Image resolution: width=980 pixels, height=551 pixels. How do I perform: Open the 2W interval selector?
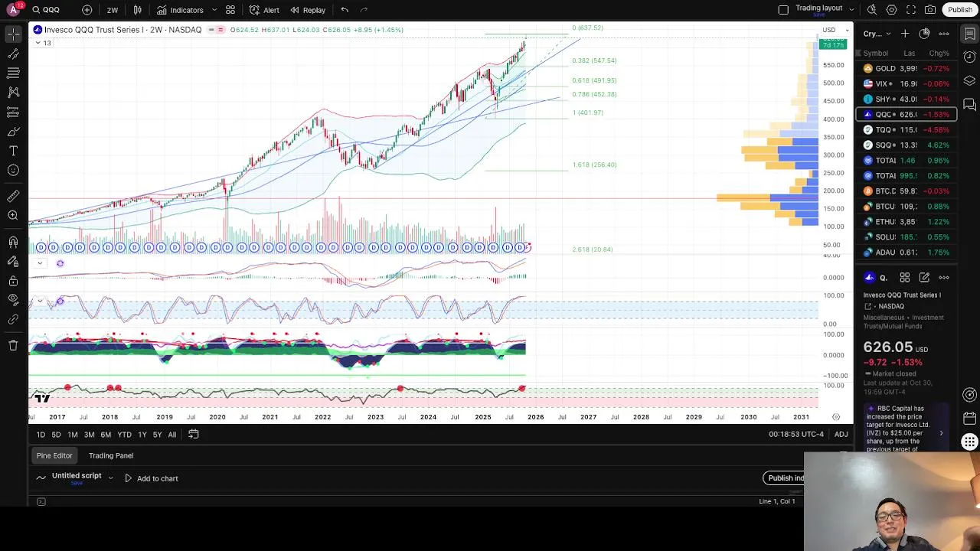tap(113, 10)
